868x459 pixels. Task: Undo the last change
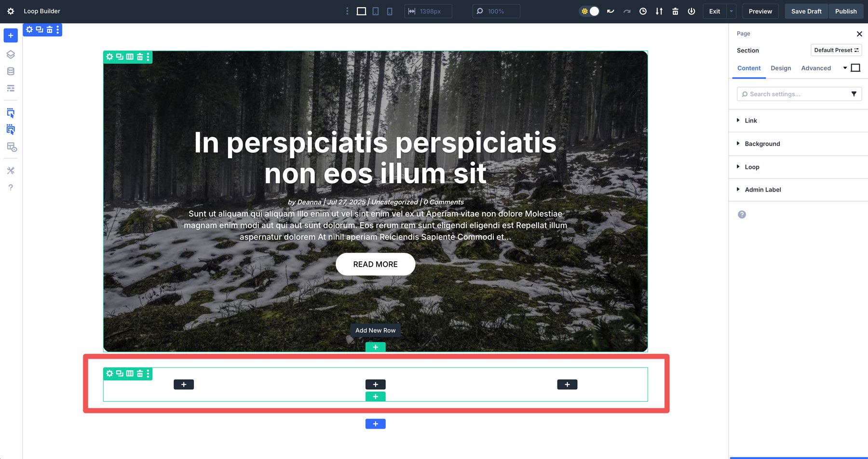(610, 11)
